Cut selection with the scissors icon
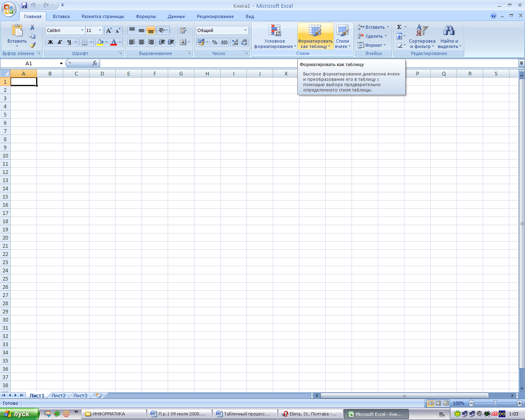The height and width of the screenshot is (420, 525). coord(32,27)
